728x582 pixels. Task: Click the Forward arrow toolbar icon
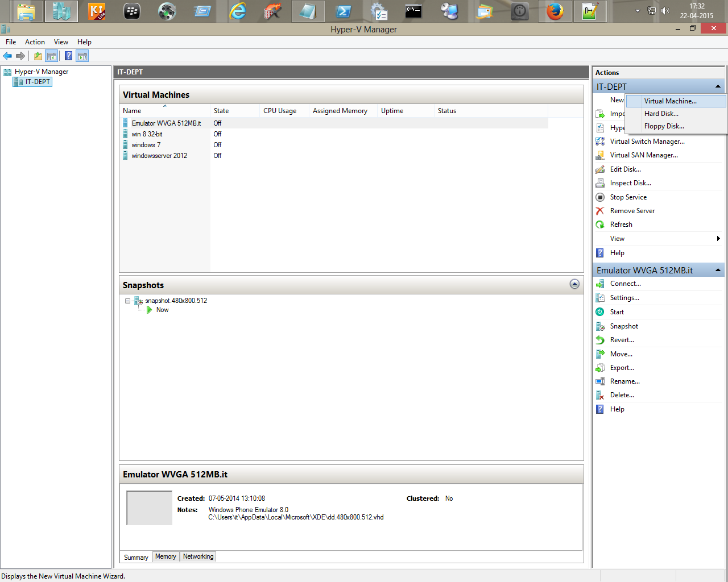20,56
